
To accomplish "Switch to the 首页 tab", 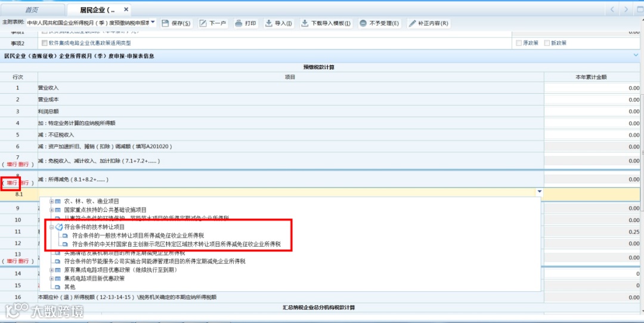I will (32, 10).
